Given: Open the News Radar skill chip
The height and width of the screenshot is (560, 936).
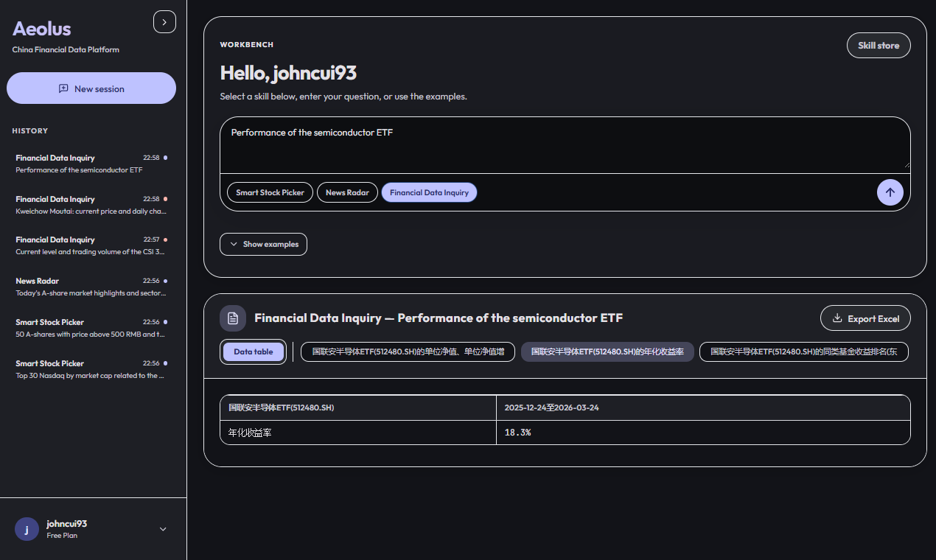Looking at the screenshot, I should (347, 192).
